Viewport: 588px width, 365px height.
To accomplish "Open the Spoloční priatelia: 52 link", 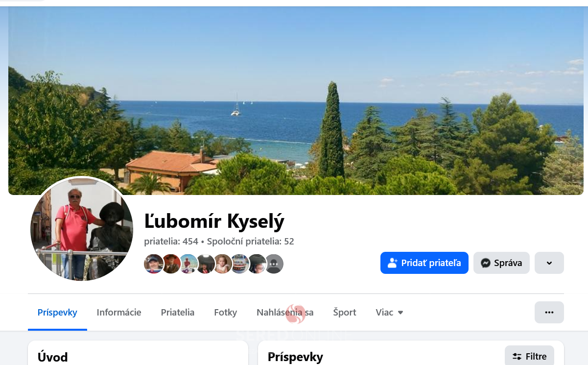I will click(251, 241).
